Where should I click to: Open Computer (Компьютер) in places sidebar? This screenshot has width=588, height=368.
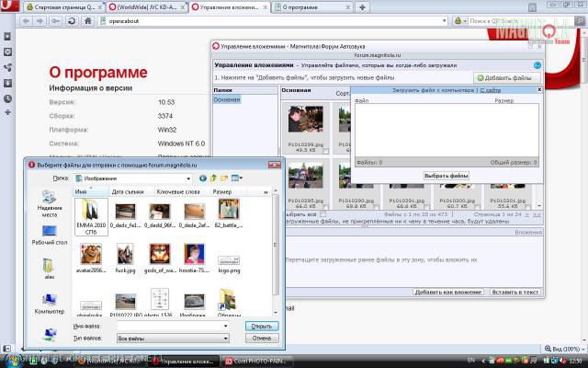(49, 302)
